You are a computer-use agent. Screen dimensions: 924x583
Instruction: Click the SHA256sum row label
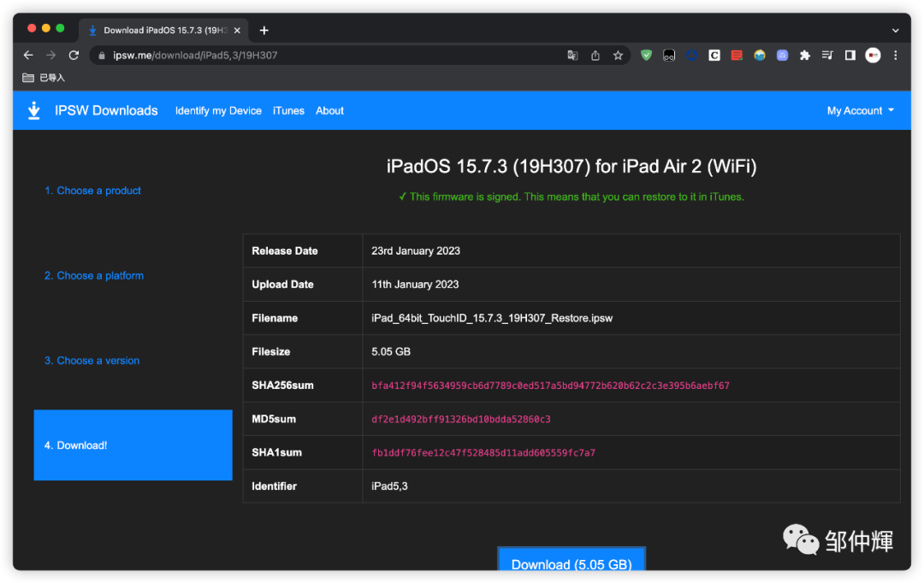(282, 386)
